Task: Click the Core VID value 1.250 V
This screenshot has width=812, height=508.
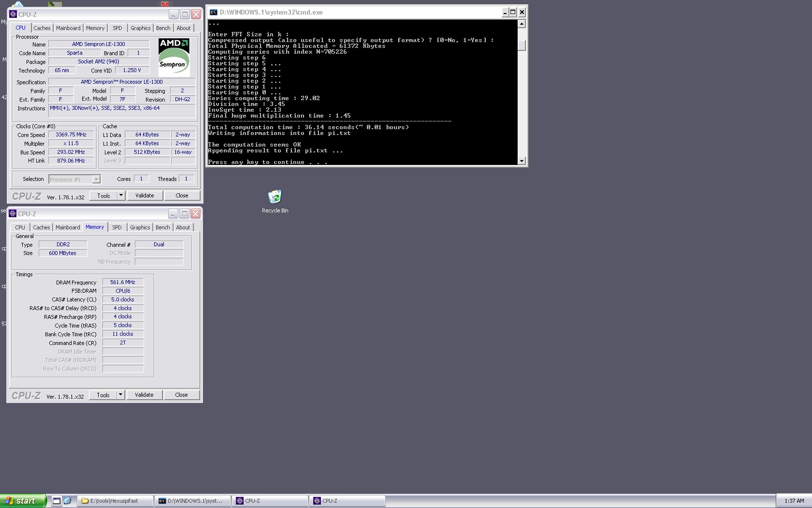Action: click(x=132, y=71)
